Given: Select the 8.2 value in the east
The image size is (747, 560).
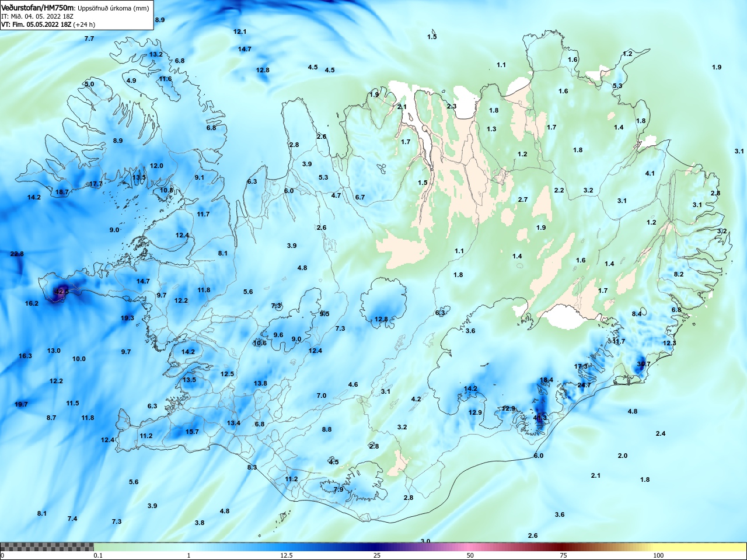Looking at the screenshot, I should coord(679,274).
